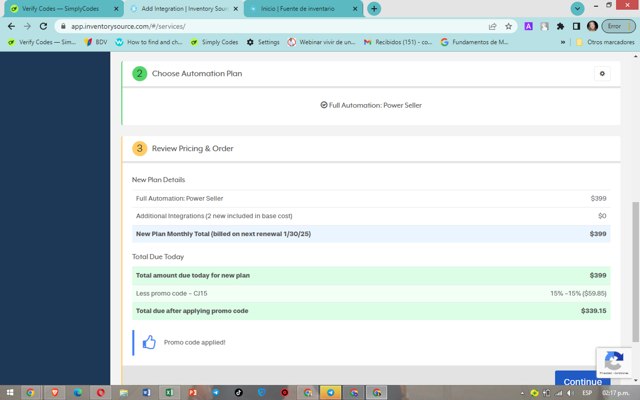Click the reCAPTCHA badge

(614, 362)
